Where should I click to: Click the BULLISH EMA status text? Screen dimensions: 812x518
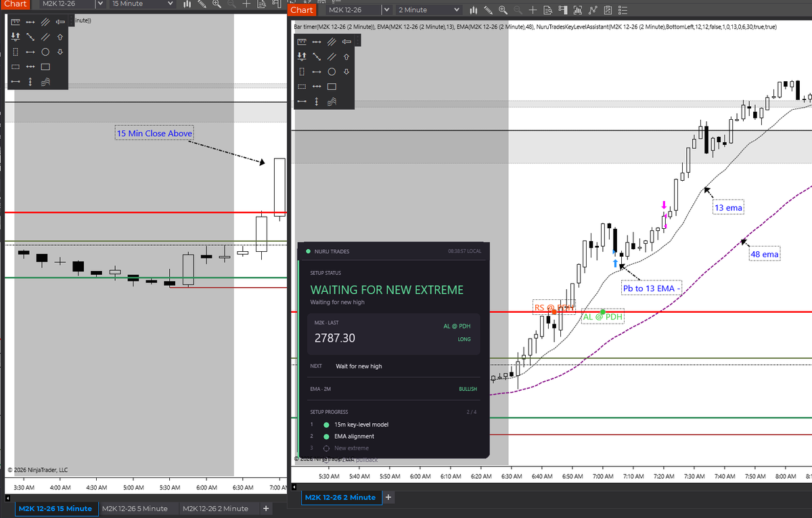468,389
